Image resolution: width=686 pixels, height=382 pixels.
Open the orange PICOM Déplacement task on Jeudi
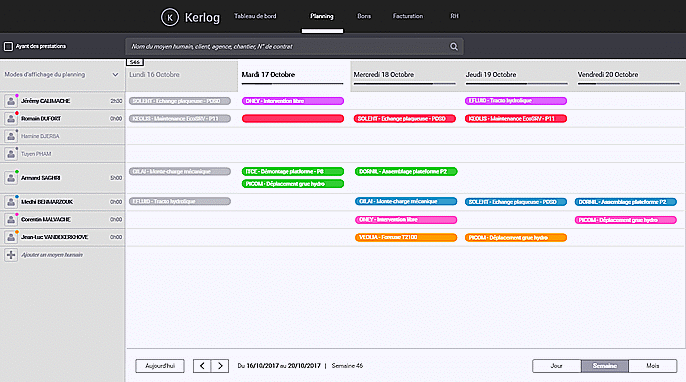pyautogui.click(x=516, y=238)
